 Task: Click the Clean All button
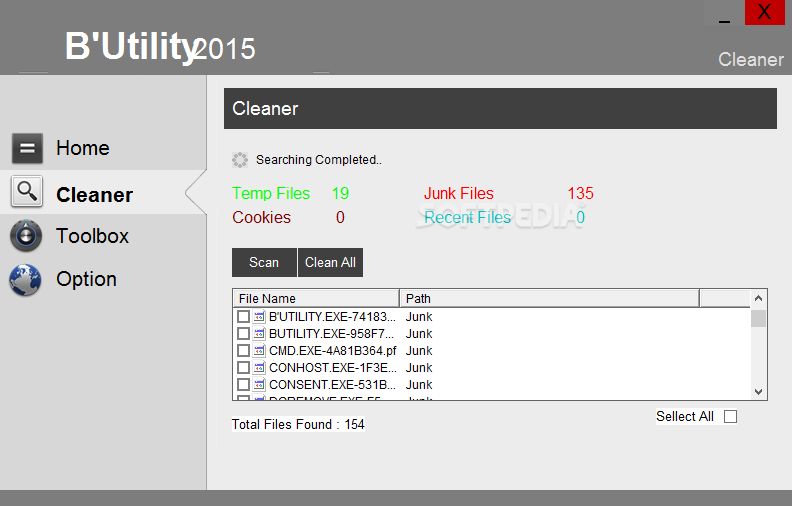pyautogui.click(x=330, y=262)
